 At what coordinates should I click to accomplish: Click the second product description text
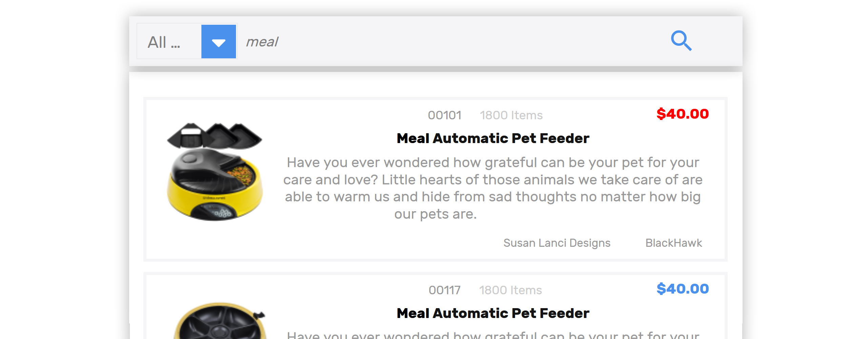(493, 335)
